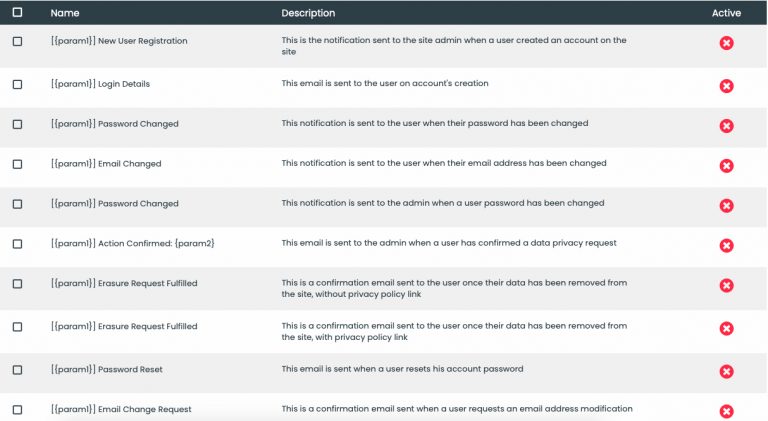Image resolution: width=768 pixels, height=421 pixels.
Task: Open the Email Changed notification name
Action: pos(106,164)
